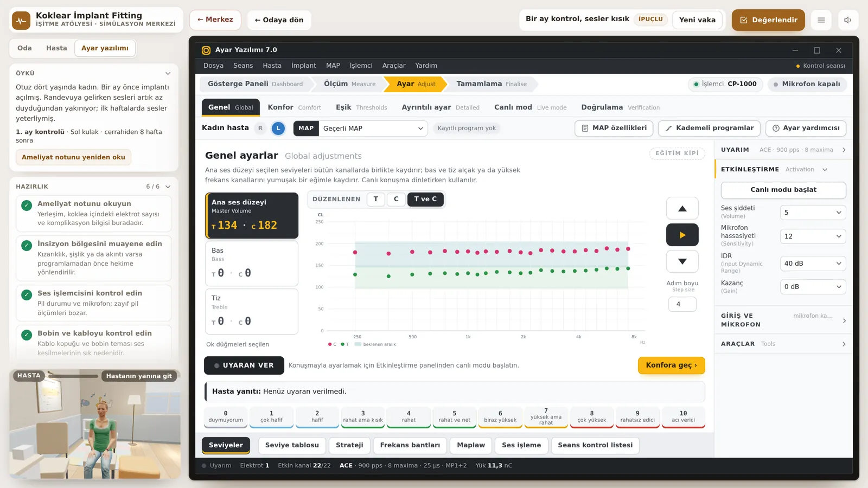Step level up with up arrow

tap(682, 209)
